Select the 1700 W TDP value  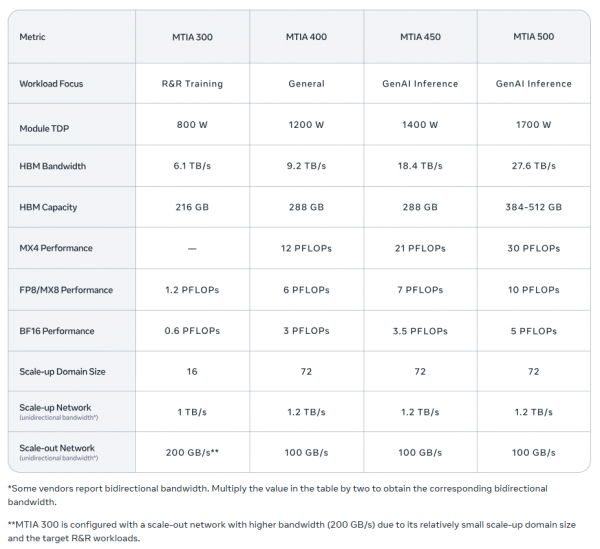533,126
